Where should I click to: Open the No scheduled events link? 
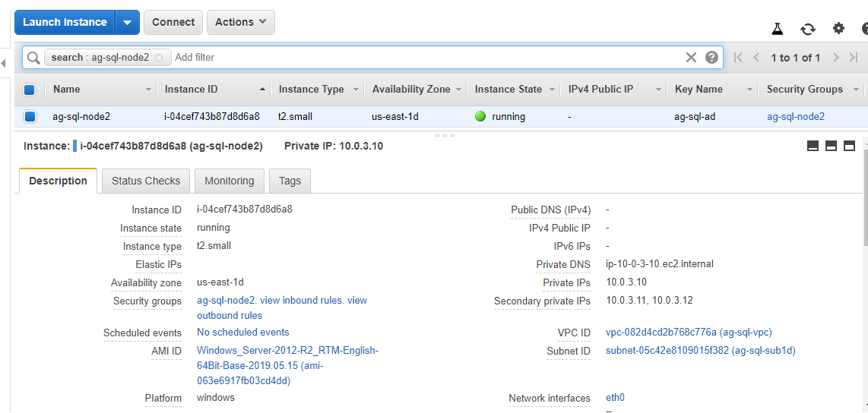[243, 333]
